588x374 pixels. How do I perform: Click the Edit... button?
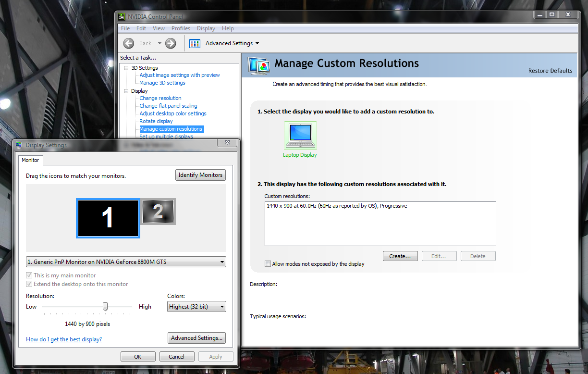pyautogui.click(x=439, y=256)
